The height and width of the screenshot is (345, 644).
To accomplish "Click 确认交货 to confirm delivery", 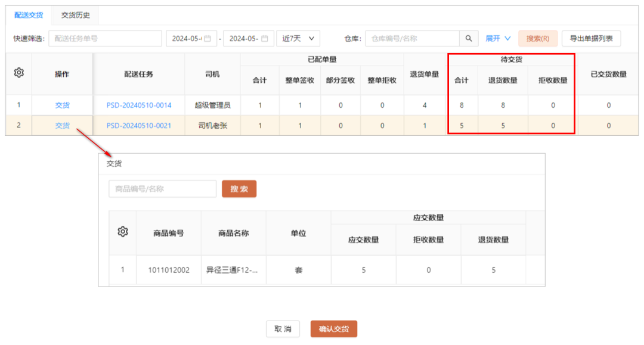I will pyautogui.click(x=333, y=329).
